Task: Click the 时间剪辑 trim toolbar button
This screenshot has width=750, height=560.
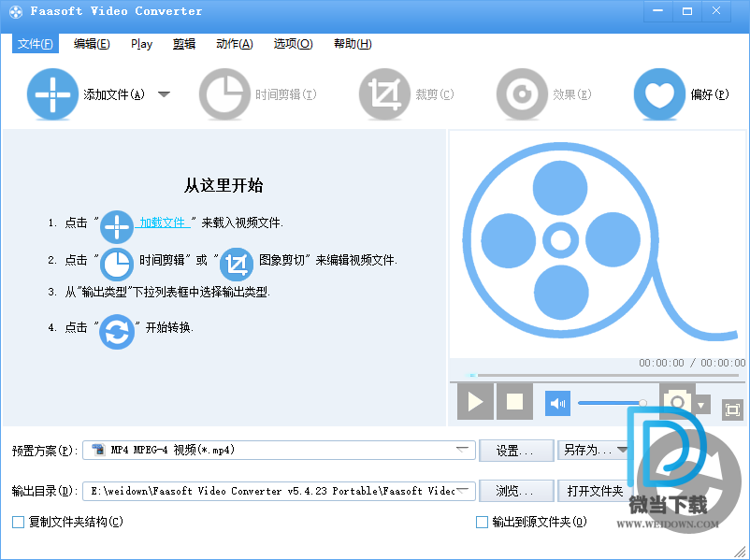Action: coord(258,94)
